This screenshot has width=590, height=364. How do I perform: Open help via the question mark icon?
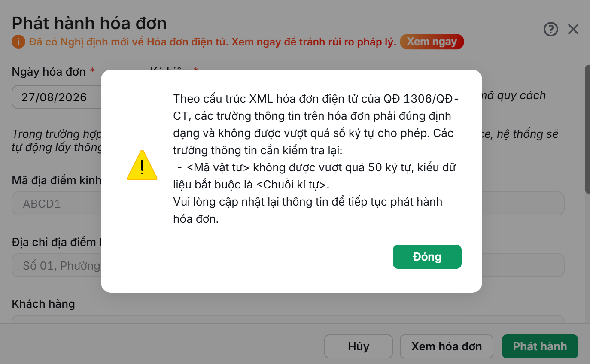click(551, 29)
